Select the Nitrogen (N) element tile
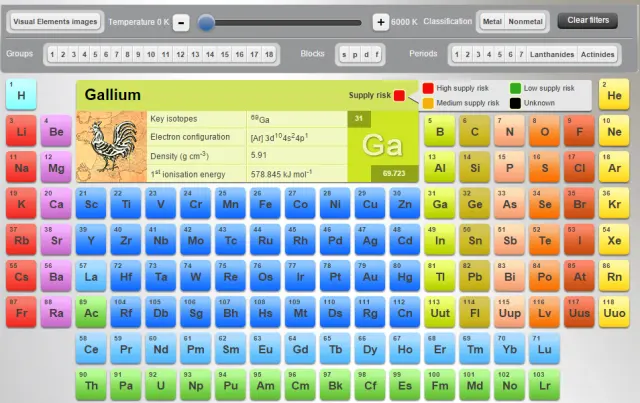This screenshot has height=403, width=640. 509,131
